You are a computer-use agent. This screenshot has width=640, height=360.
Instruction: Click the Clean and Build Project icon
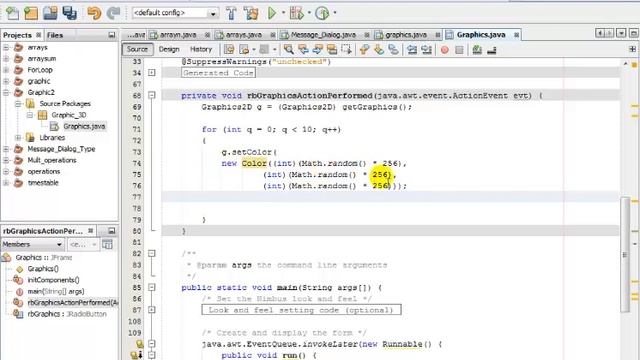[x=251, y=13]
